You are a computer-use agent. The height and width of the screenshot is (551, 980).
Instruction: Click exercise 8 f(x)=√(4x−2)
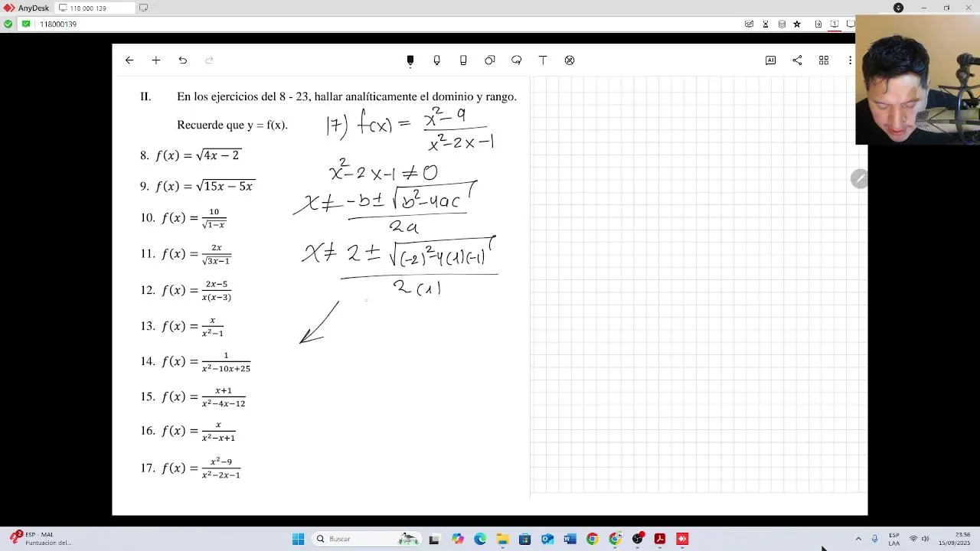(x=190, y=155)
